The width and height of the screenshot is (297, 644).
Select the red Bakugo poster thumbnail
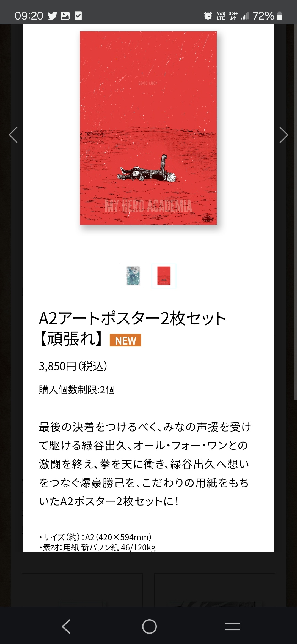pos(164,276)
